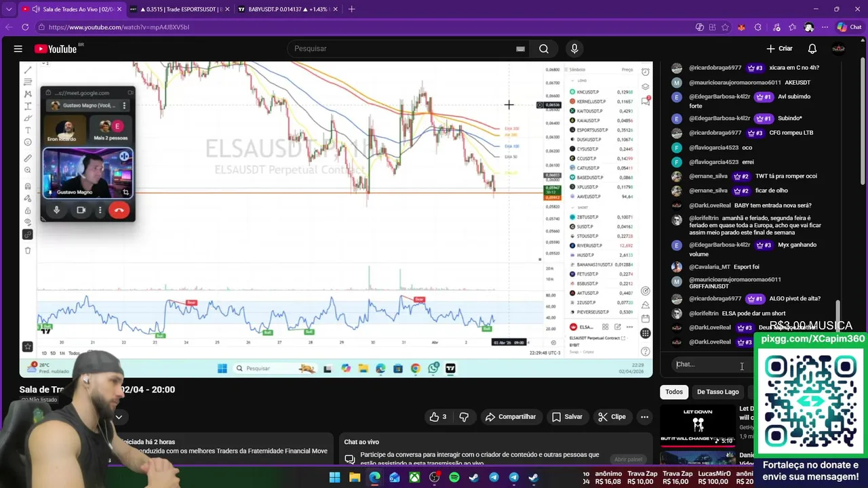868x488 pixels.
Task: Toggle lock all drawings padlock
Action: point(28,210)
